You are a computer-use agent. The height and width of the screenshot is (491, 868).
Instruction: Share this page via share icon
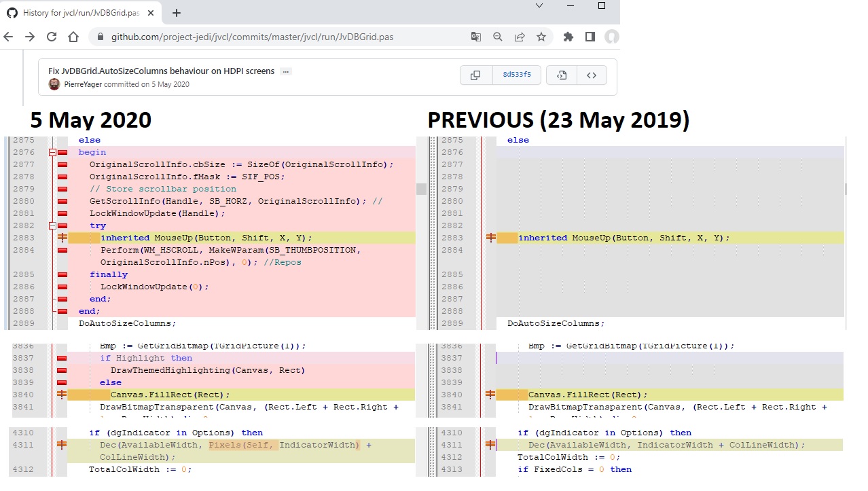coord(520,37)
